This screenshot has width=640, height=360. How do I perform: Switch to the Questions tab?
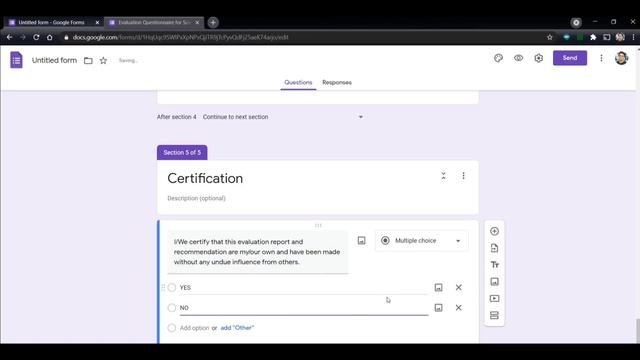click(298, 82)
